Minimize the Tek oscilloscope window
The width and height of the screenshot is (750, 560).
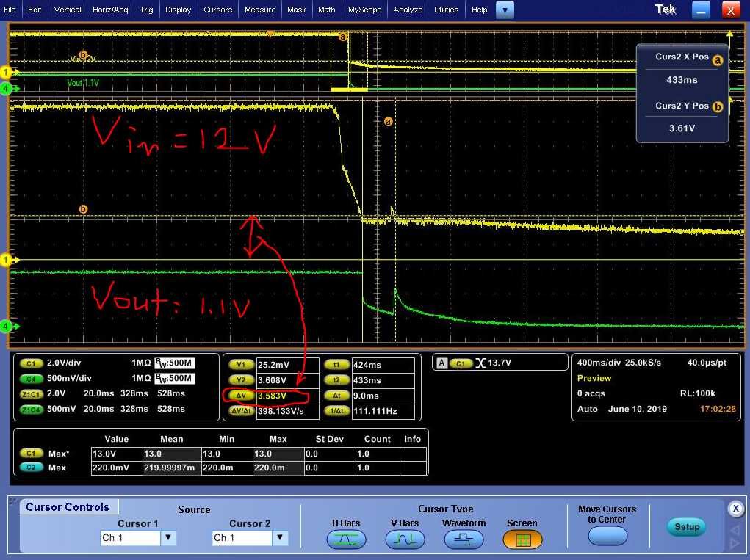tap(701, 10)
